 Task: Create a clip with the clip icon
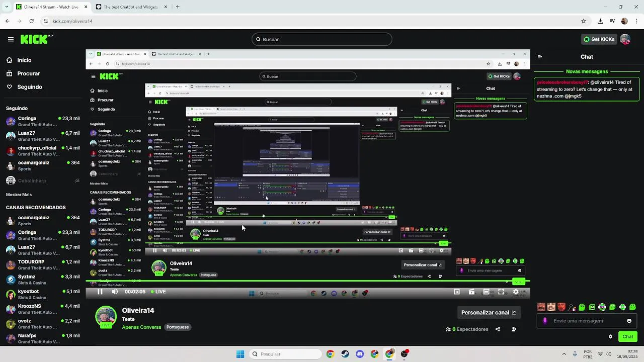471,292
